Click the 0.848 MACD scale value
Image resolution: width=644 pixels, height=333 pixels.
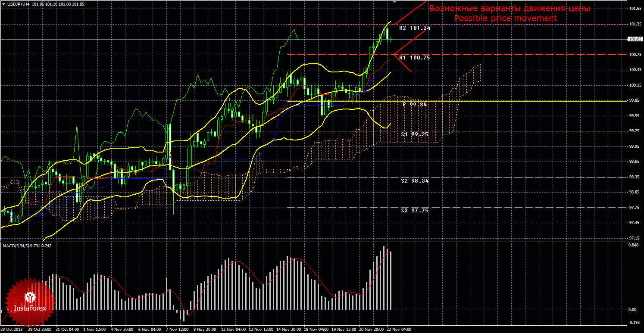pos(633,246)
